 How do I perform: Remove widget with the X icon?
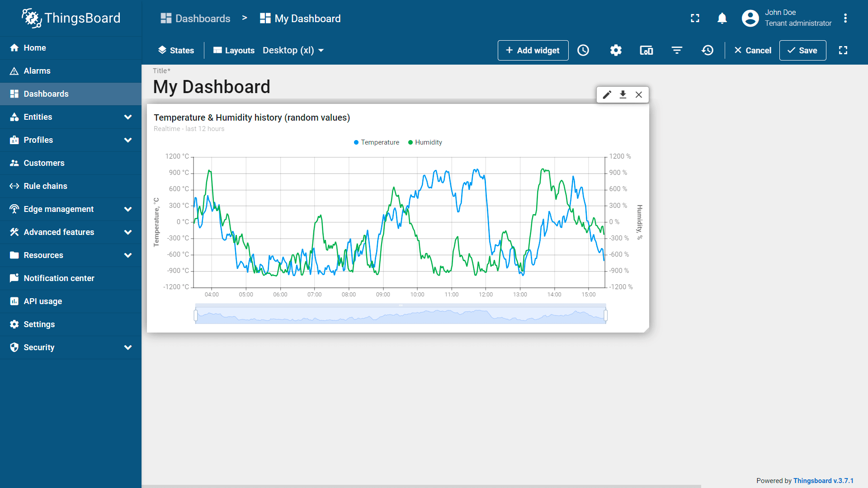pos(639,94)
